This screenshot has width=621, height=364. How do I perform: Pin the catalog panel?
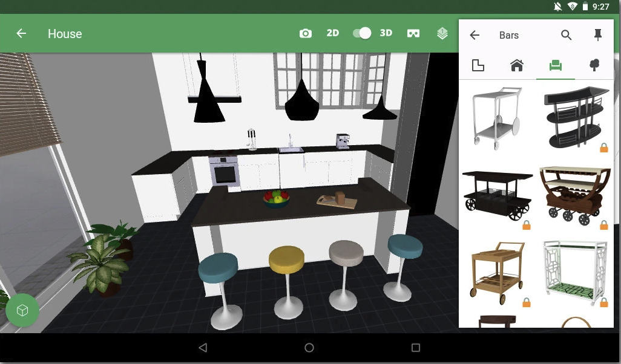pos(598,35)
